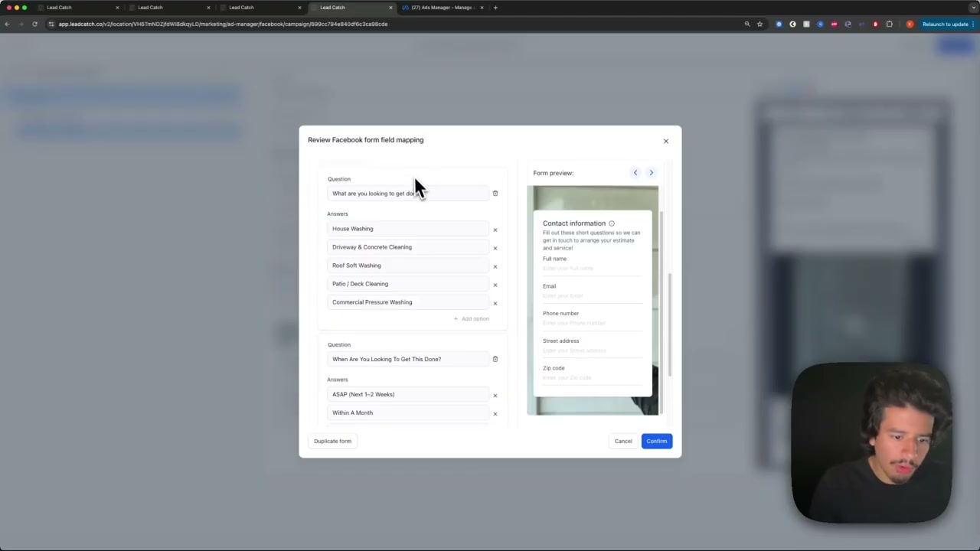The width and height of the screenshot is (980, 551).
Task: Close the field mapping dialog
Action: pos(666,141)
